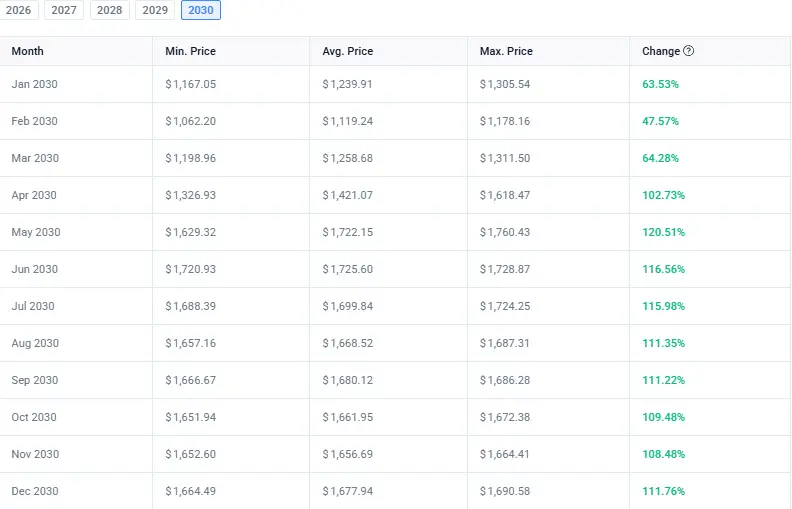792x509 pixels.
Task: Click min price $1,062.20
Action: (190, 121)
